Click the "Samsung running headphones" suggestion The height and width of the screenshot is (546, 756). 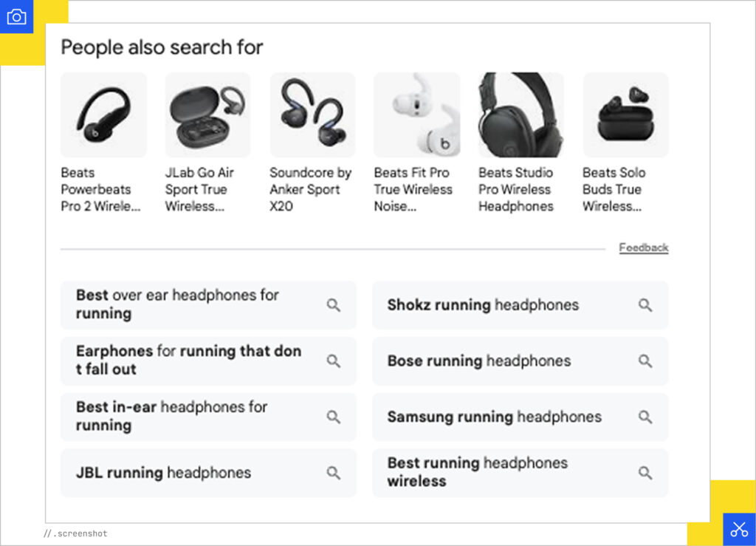pyautogui.click(x=494, y=417)
